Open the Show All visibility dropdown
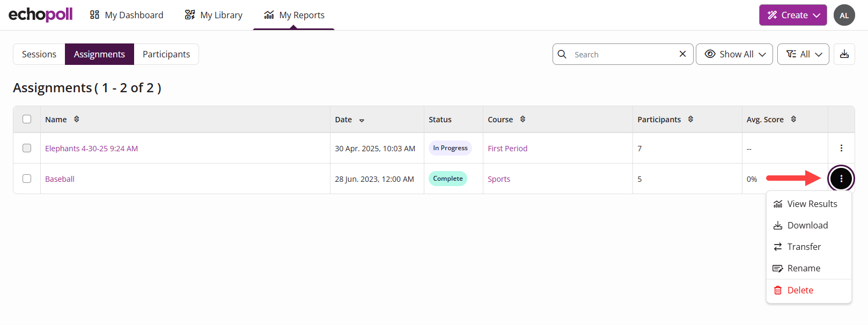 [x=734, y=54]
